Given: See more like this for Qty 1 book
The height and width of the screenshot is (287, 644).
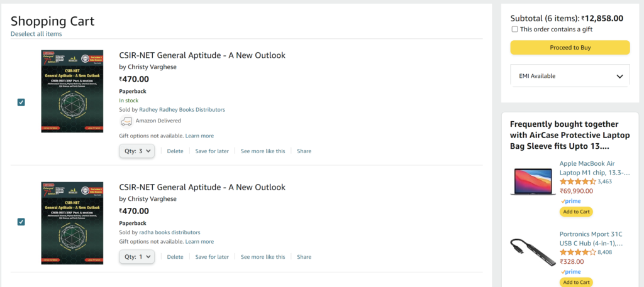Looking at the screenshot, I should coord(263,257).
